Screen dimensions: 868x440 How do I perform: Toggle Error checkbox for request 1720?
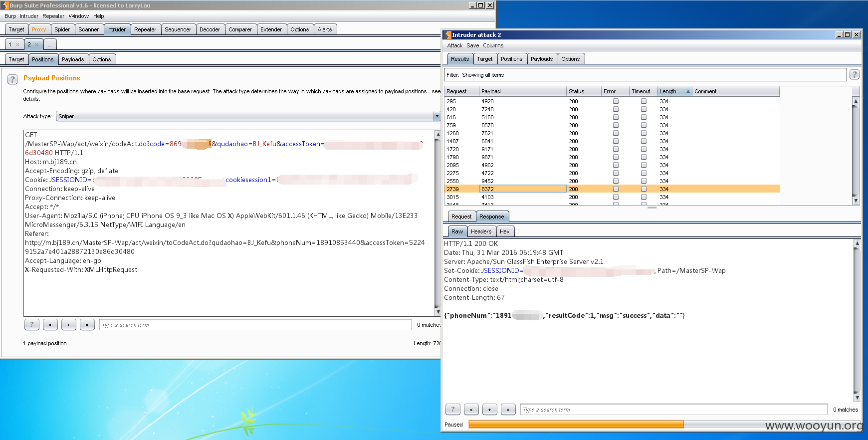pos(616,149)
